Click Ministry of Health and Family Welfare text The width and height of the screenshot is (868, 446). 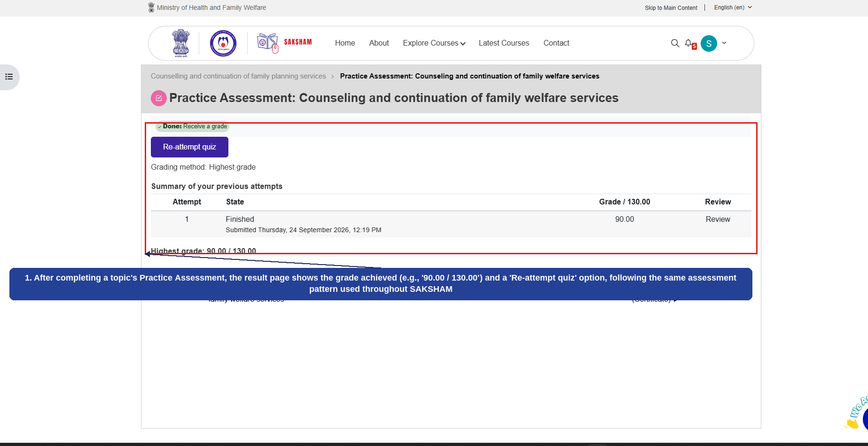click(x=211, y=8)
